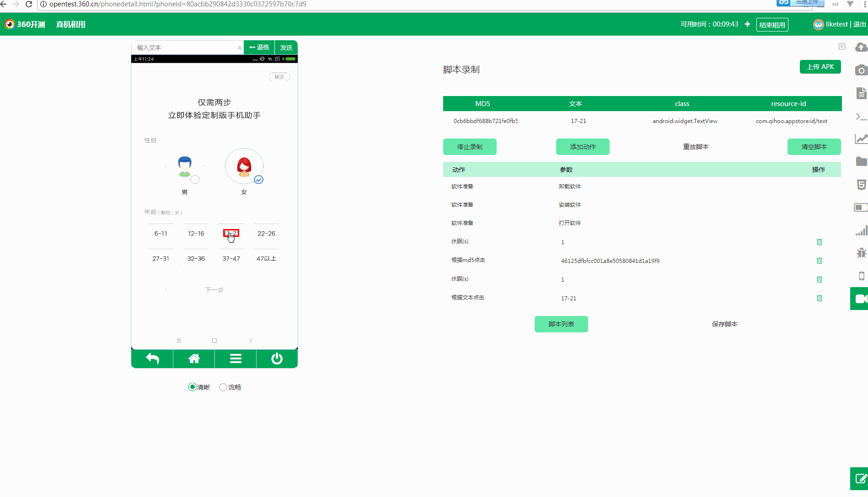Screen dimensions: 868x497
Task: Click the cloud upload icon in right sidebar
Action: (861, 47)
